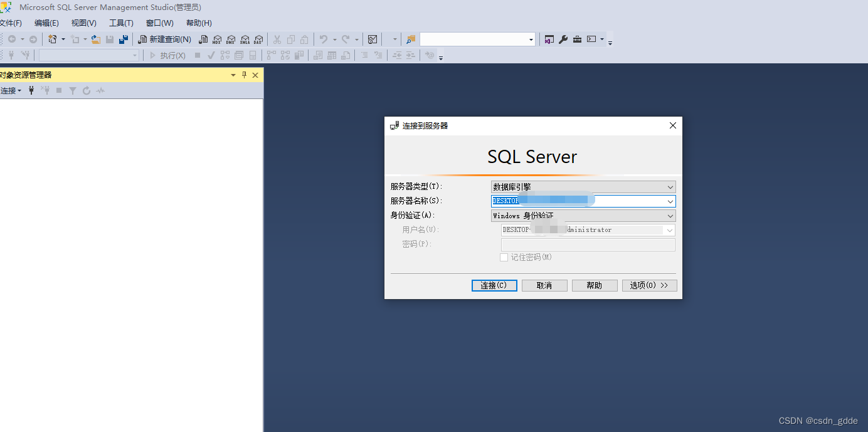
Task: Close the Object Explorer panel
Action: (x=255, y=75)
